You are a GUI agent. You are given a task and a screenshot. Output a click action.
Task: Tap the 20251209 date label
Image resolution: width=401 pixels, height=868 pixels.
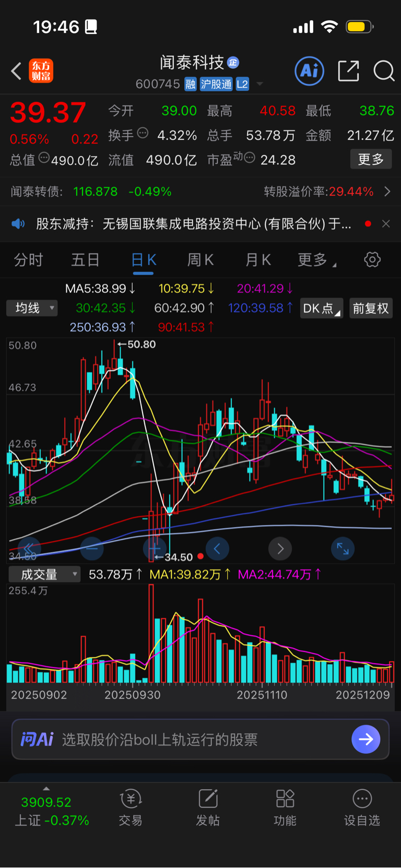click(x=362, y=695)
